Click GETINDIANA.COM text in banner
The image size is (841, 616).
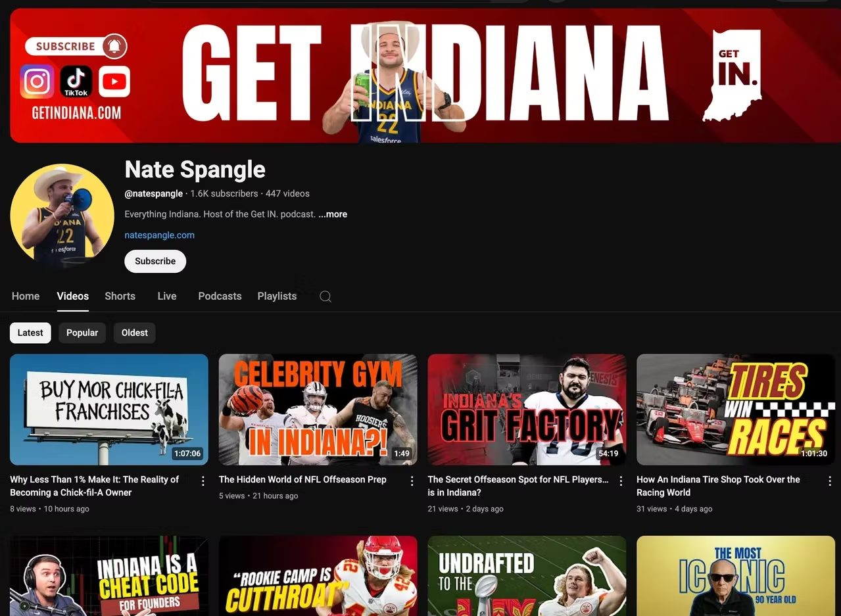pyautogui.click(x=76, y=113)
